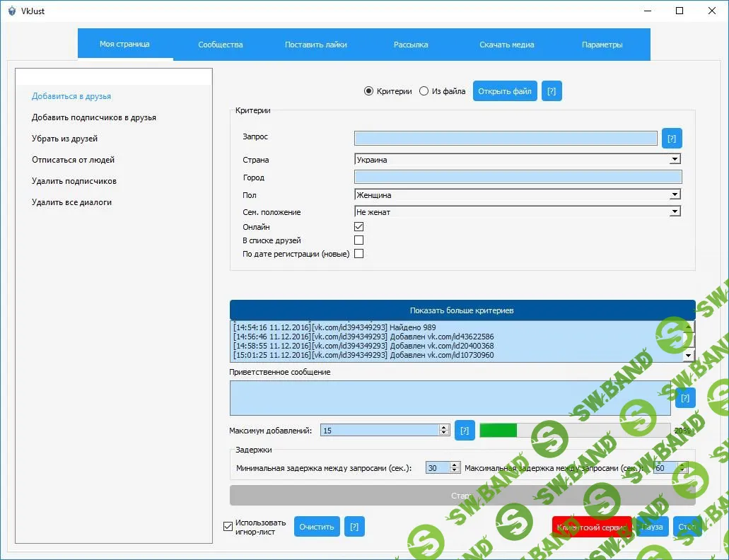The image size is (729, 560).
Task: Open help for приветственное сообщение field
Action: (684, 398)
